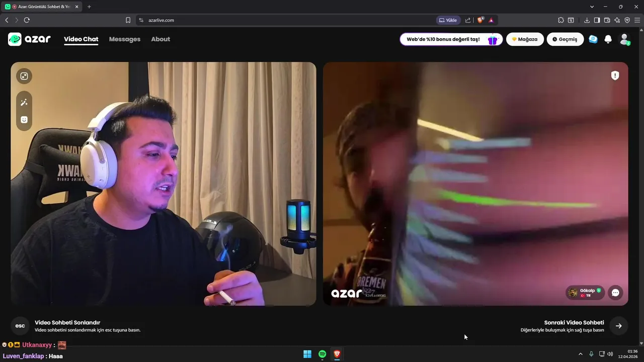Select the Azar browser tab
644x362 pixels.
[x=42, y=7]
